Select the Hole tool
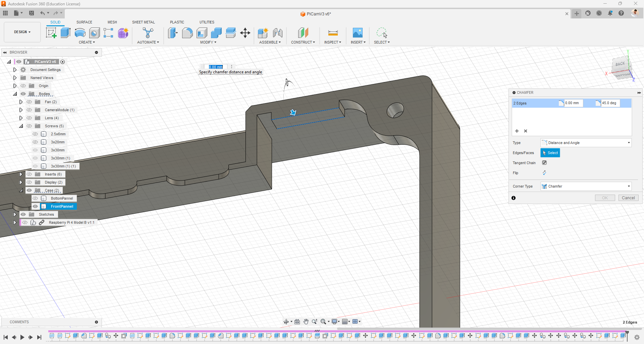 (x=94, y=33)
